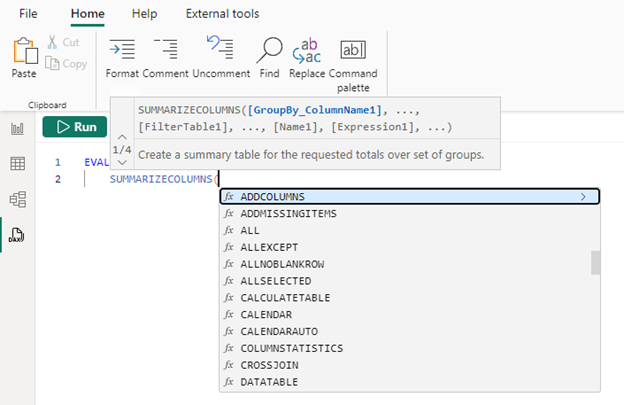Expand details arrow for ADDCOLUMNS

click(x=583, y=196)
